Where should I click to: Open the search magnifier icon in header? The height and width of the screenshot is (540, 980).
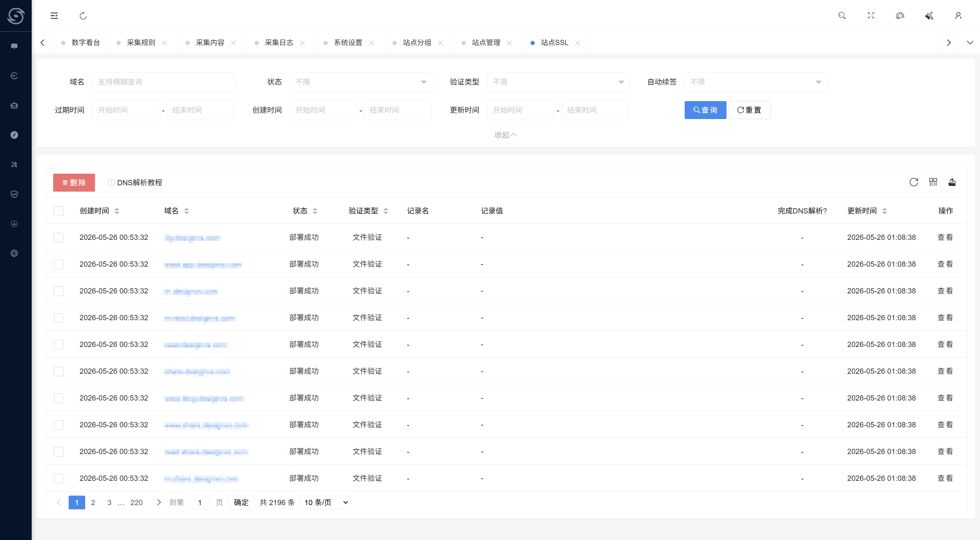(842, 15)
